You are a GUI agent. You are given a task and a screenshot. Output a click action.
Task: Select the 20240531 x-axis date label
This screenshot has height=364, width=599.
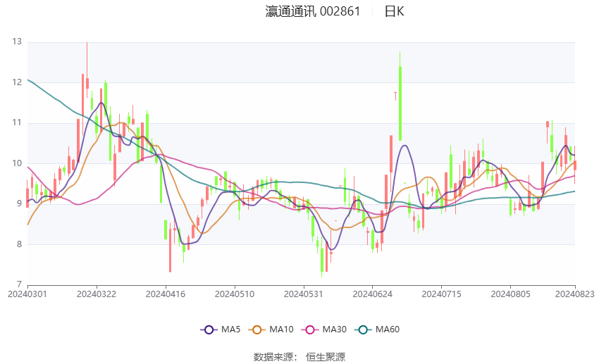pyautogui.click(x=303, y=294)
